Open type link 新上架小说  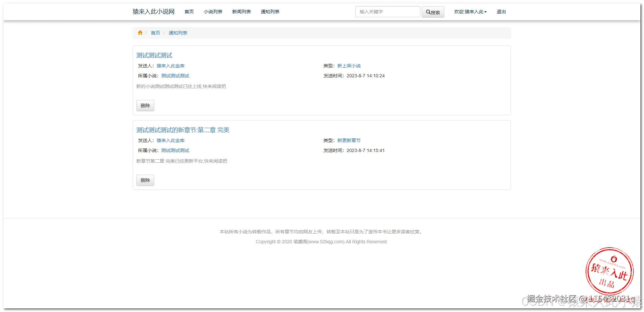pyautogui.click(x=349, y=66)
